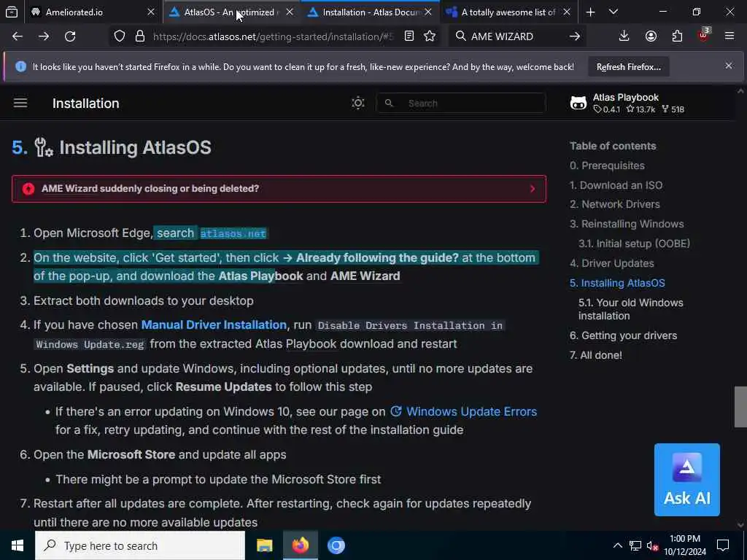
Task: Jump to 5.1. Your old Windows installation
Action: [x=631, y=309]
